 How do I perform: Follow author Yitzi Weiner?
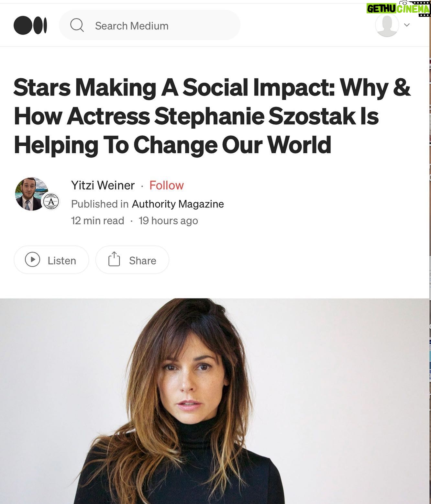pyautogui.click(x=166, y=185)
